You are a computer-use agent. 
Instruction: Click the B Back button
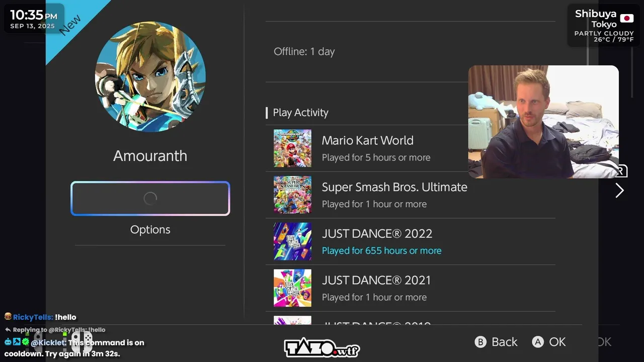(496, 342)
